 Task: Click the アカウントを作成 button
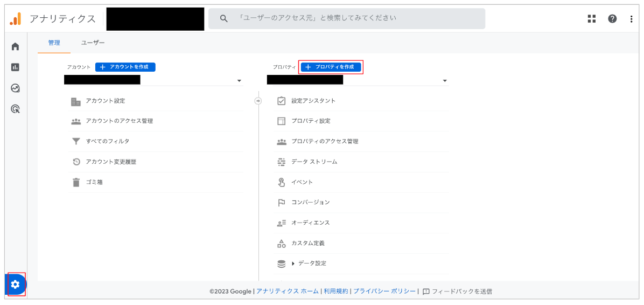125,67
